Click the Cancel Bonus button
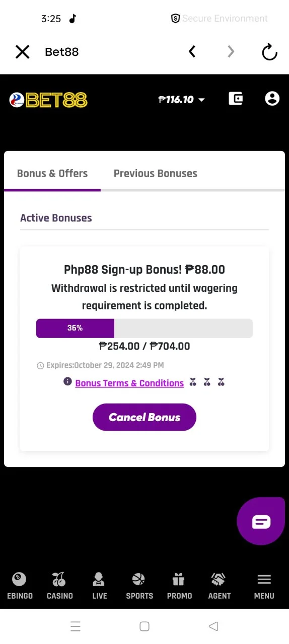This screenshot has width=289, height=644. (144, 417)
